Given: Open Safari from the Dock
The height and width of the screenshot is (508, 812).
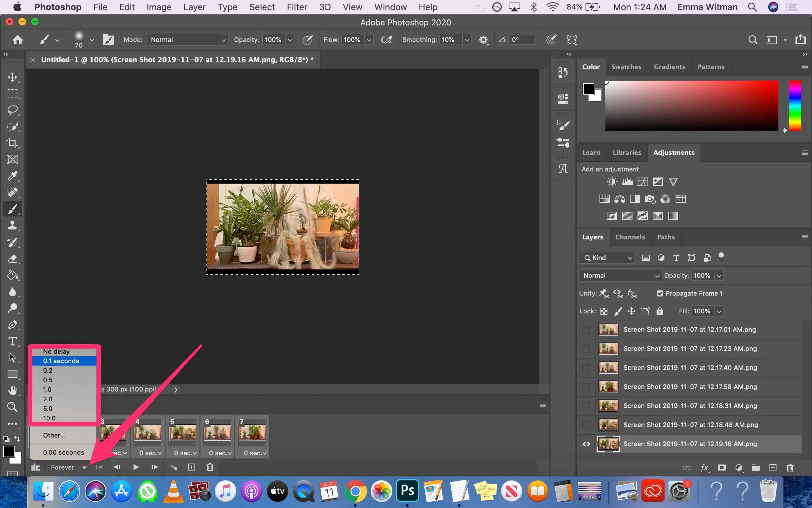Looking at the screenshot, I should coord(69,491).
